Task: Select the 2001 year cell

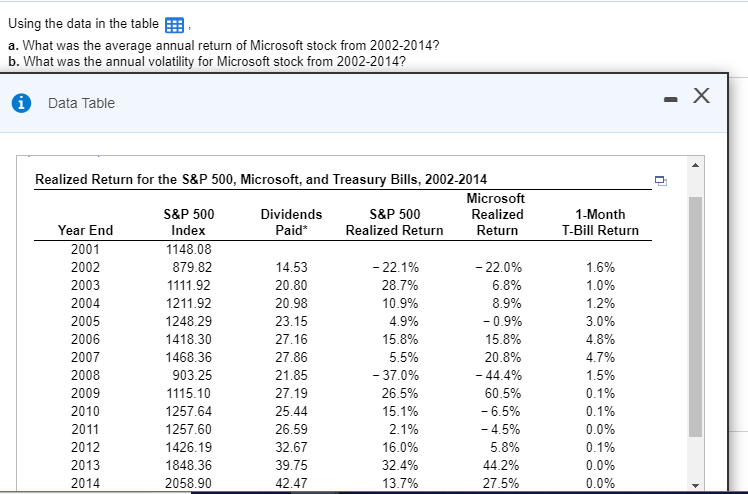Action: click(x=85, y=249)
